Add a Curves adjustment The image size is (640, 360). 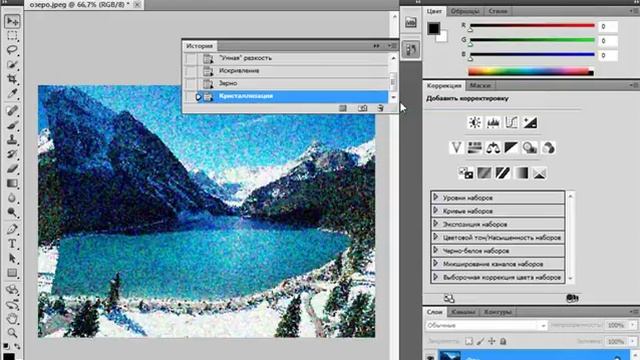pos(511,122)
